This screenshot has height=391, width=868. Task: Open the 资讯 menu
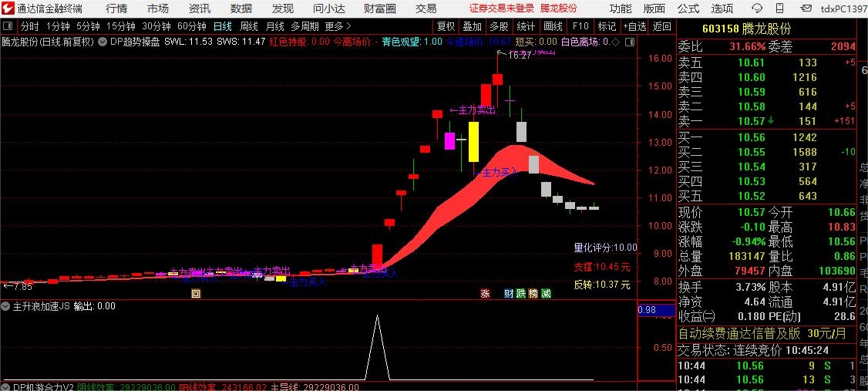(200, 8)
